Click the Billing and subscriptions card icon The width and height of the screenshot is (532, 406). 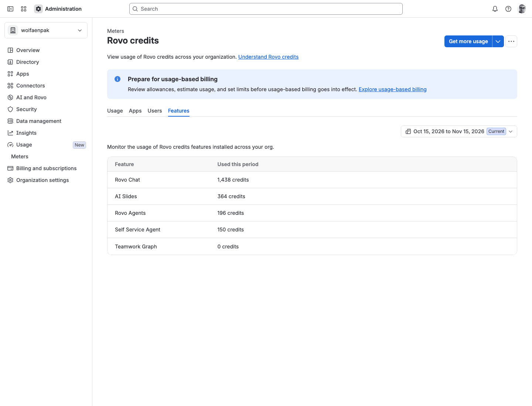click(10, 168)
